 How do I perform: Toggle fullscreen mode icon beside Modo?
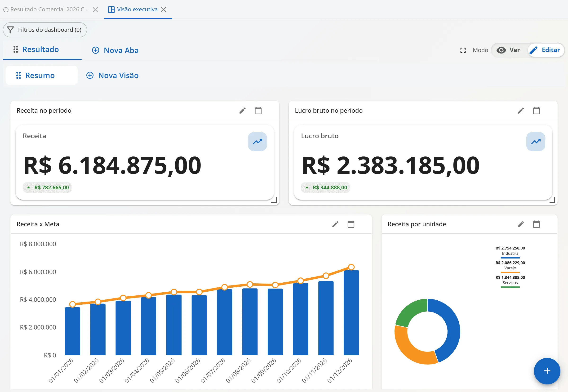463,50
